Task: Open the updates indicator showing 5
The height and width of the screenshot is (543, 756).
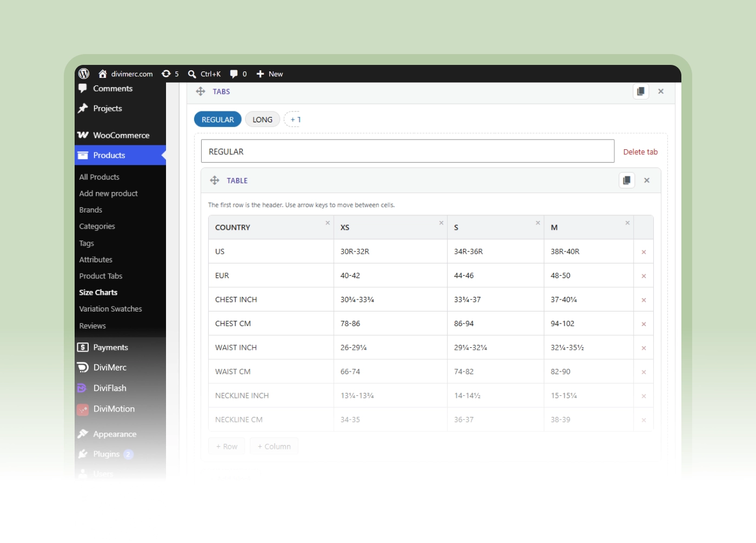Action: point(170,74)
